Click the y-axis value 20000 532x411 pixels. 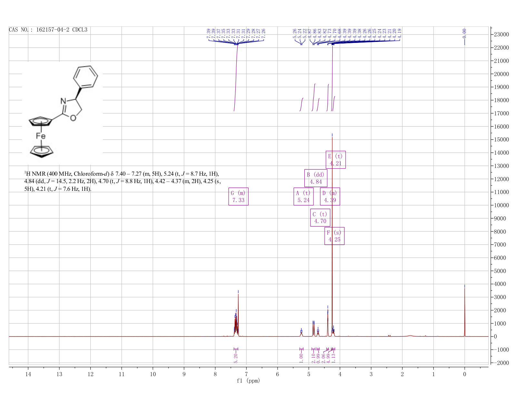501,74
